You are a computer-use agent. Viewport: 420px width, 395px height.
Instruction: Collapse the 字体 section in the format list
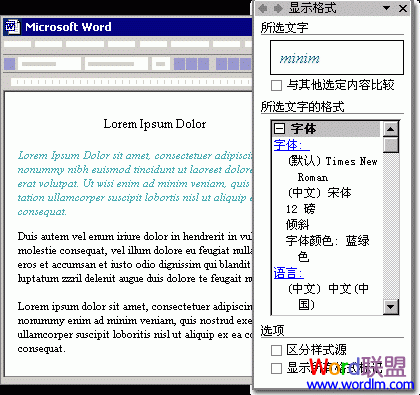[x=279, y=128]
